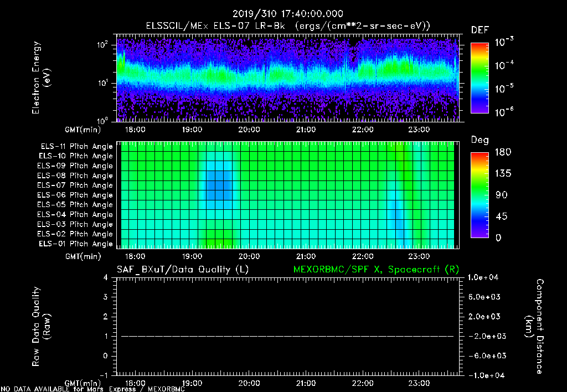Select the ELS-11 Pitch Angle row label
The height and width of the screenshot is (392, 567).
pyautogui.click(x=76, y=147)
